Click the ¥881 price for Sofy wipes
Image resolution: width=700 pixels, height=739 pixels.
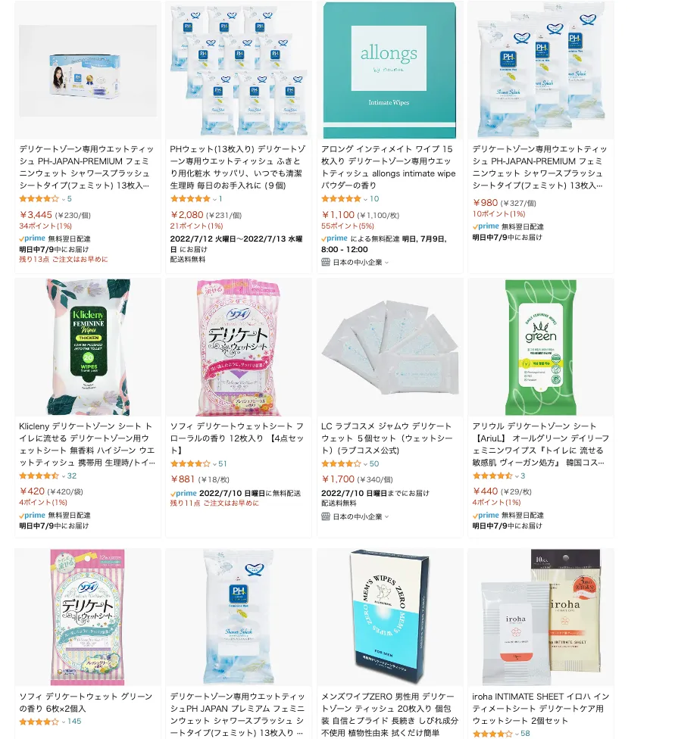coord(183,479)
